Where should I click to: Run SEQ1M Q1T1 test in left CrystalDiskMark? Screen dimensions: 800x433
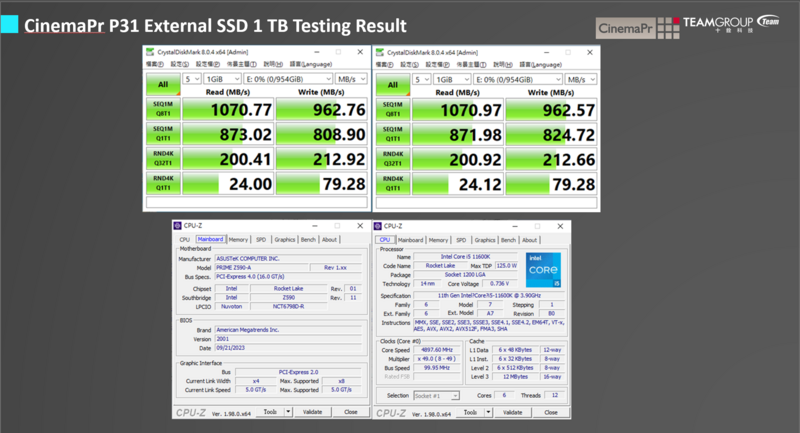163,134
